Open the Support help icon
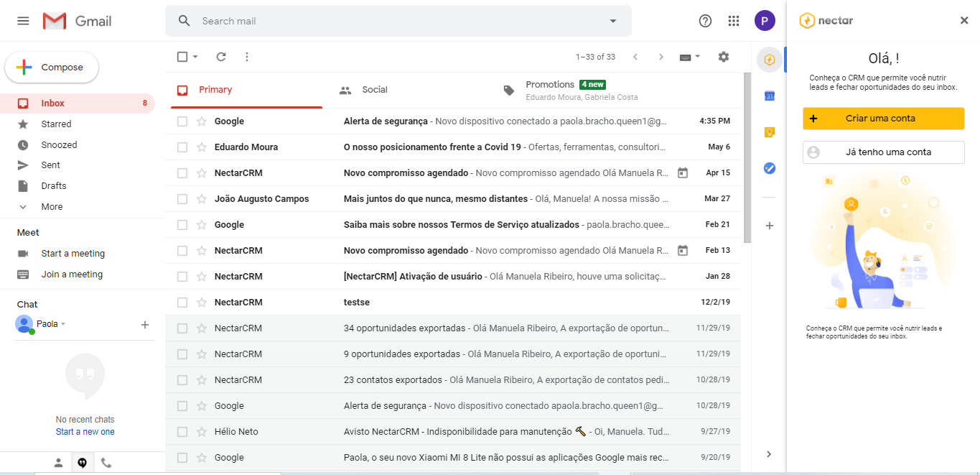980x475 pixels. coord(705,21)
